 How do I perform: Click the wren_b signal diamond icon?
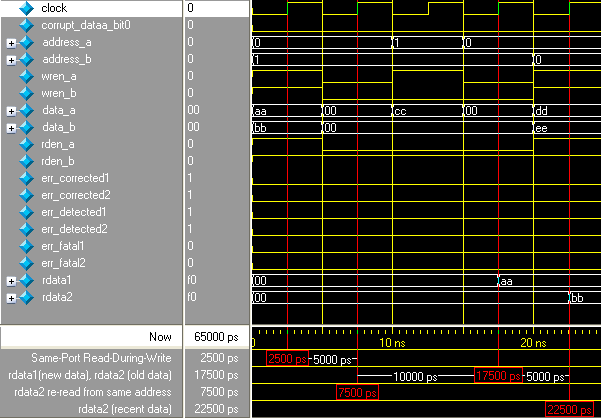27,93
